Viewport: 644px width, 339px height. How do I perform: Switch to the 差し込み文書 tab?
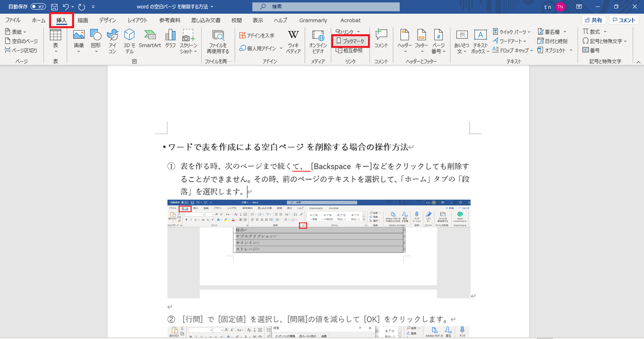click(x=206, y=20)
